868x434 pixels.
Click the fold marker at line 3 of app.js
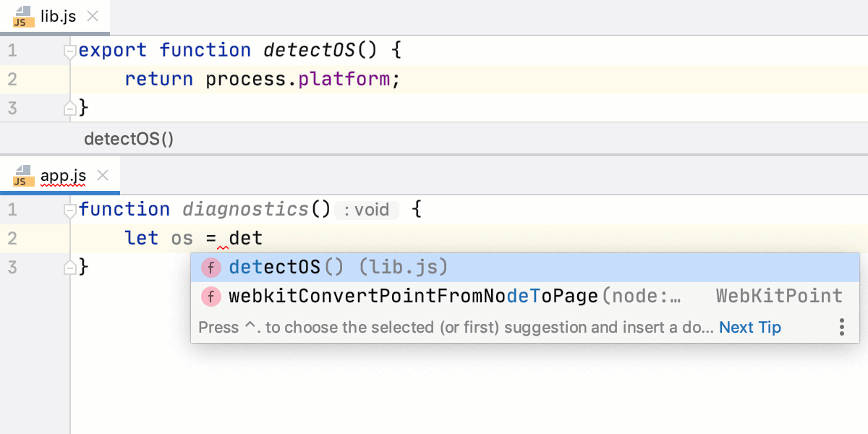[x=69, y=266]
